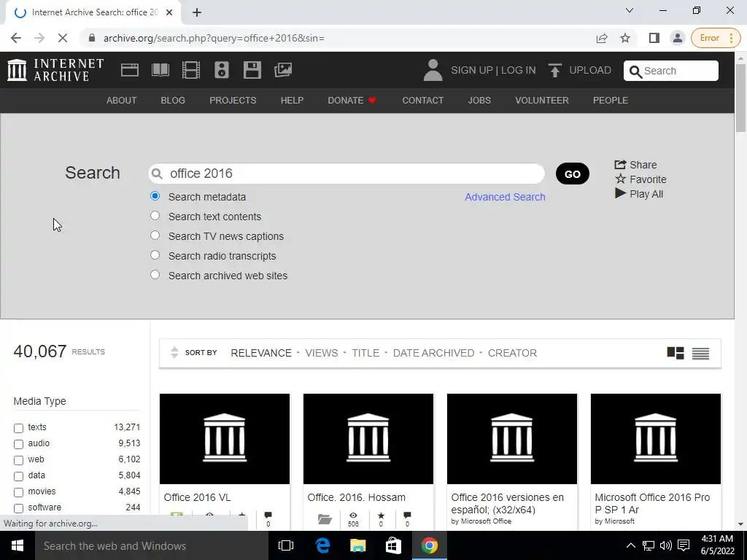This screenshot has height=560, width=747.
Task: Click the user avatar icon
Action: (433, 70)
